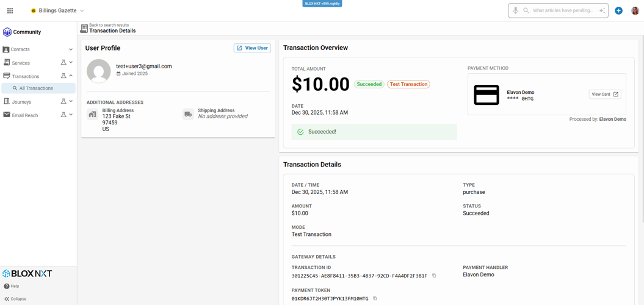Viewport: 644px width, 305px height.
Task: Click the BLOX NXT v999.nightly version badge
Action: point(322,3)
